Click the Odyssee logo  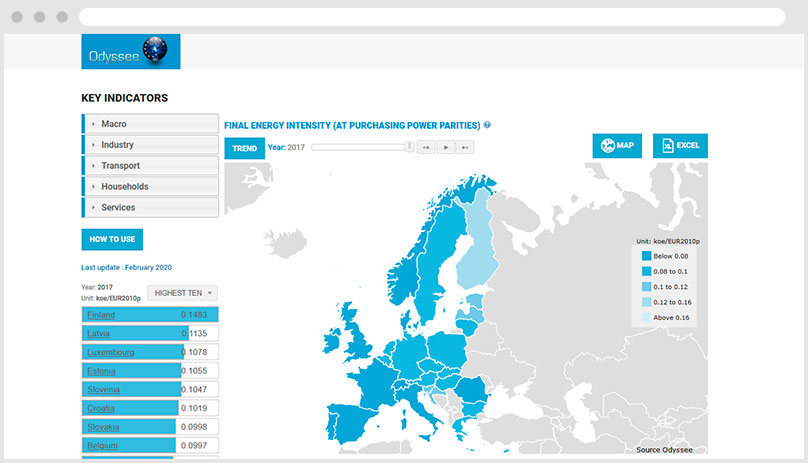tap(131, 52)
